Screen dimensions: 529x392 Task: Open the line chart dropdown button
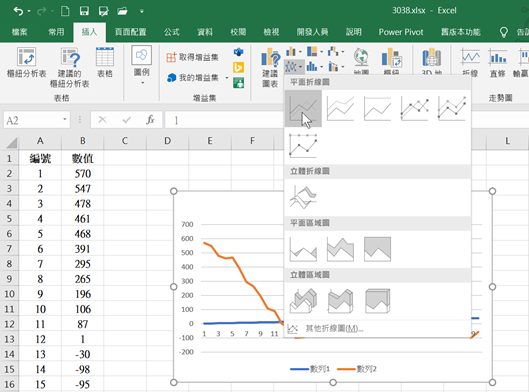click(294, 66)
